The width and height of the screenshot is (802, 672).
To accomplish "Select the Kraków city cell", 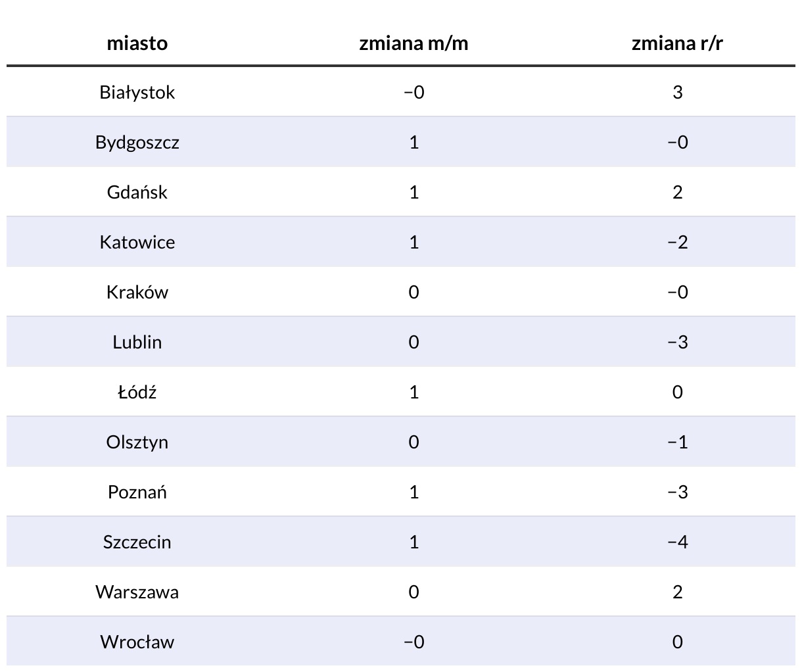I will pos(137,292).
